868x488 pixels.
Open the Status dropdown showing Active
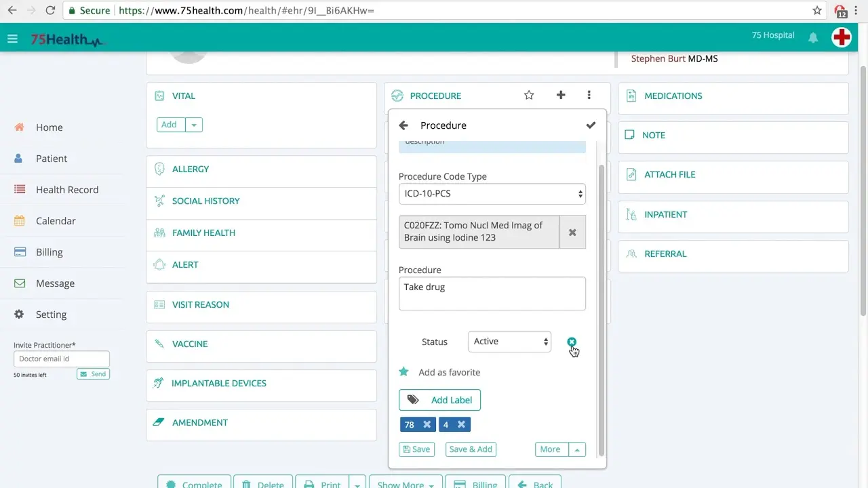tap(509, 342)
